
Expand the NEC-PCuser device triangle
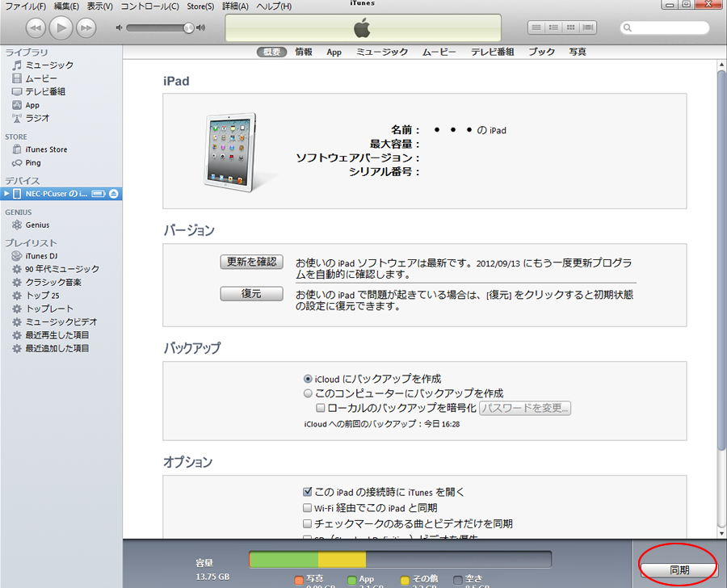tap(6, 193)
